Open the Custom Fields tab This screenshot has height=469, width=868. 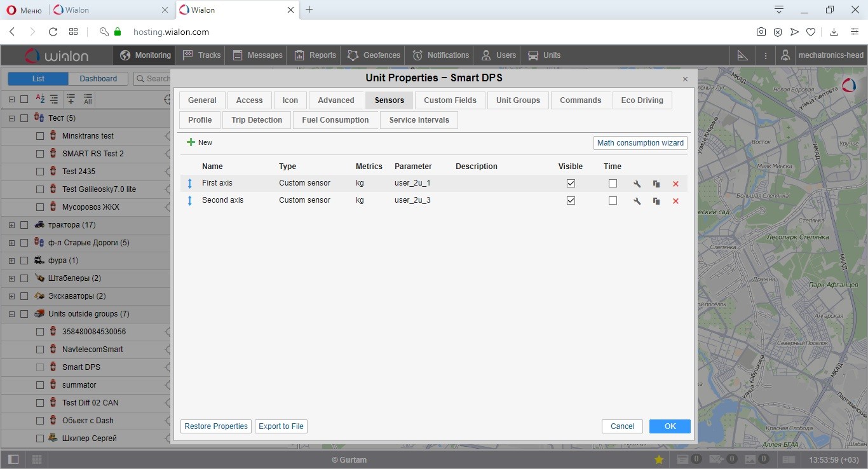[450, 100]
